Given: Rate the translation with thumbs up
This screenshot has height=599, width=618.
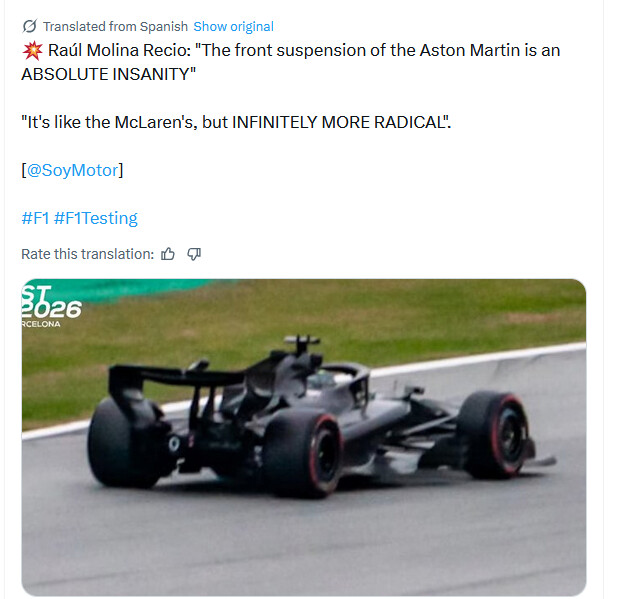Looking at the screenshot, I should (168, 254).
